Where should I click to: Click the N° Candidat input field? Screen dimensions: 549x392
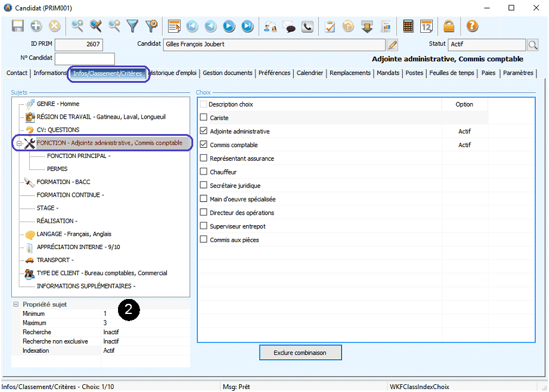tap(85, 58)
